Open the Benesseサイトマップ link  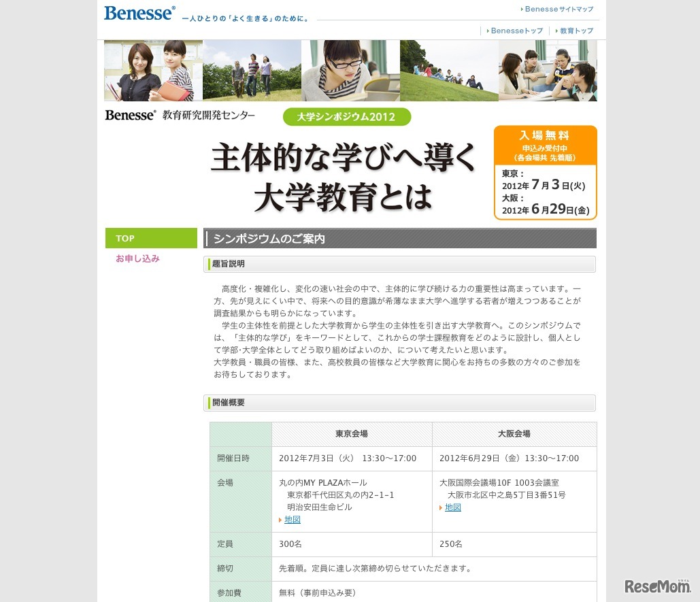coord(558,10)
